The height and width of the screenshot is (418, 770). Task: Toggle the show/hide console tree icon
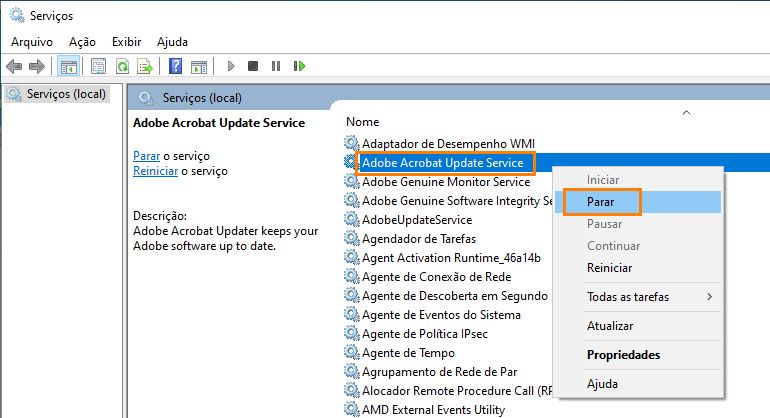click(x=68, y=66)
